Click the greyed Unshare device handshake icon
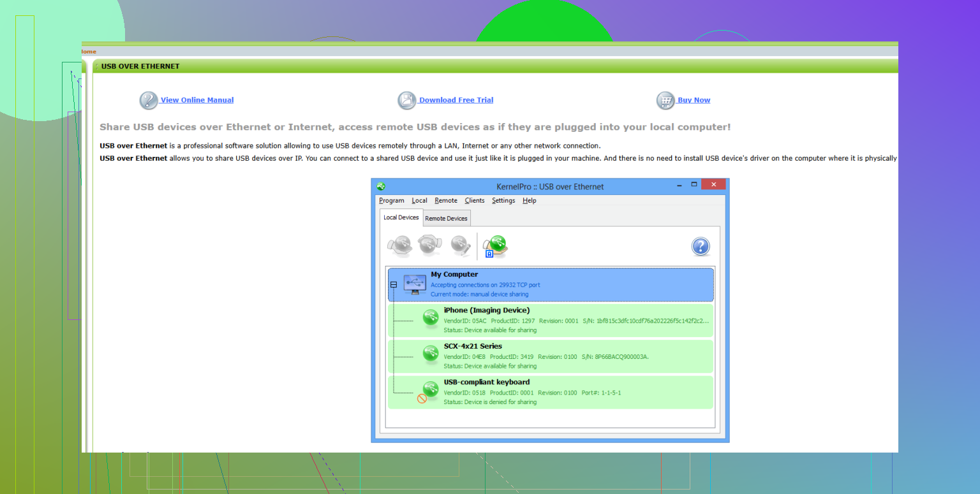The height and width of the screenshot is (494, 980). 429,244
